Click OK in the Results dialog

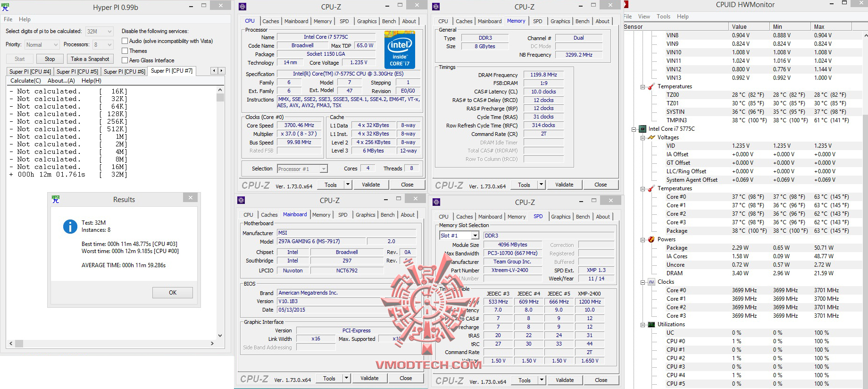coord(173,293)
